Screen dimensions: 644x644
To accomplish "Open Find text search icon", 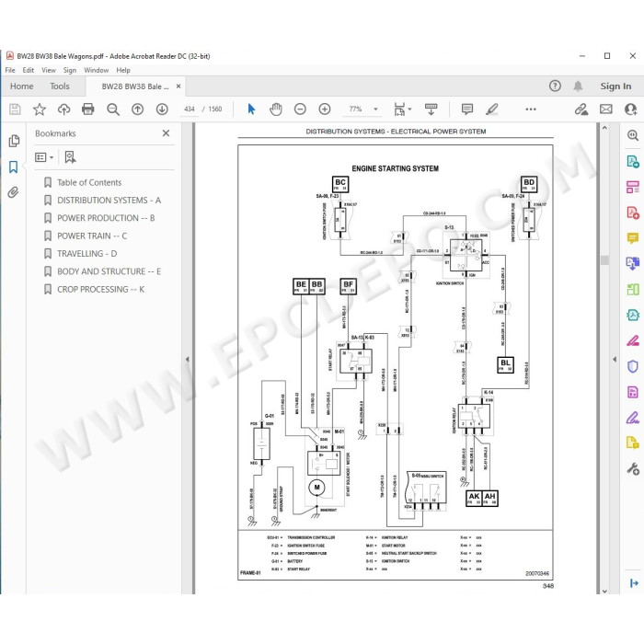I will click(x=113, y=109).
